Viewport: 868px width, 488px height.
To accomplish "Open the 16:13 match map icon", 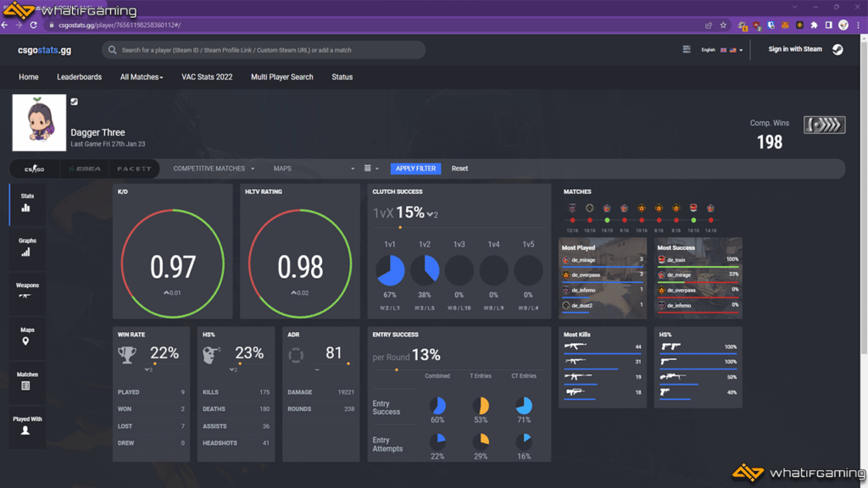I will pos(607,208).
